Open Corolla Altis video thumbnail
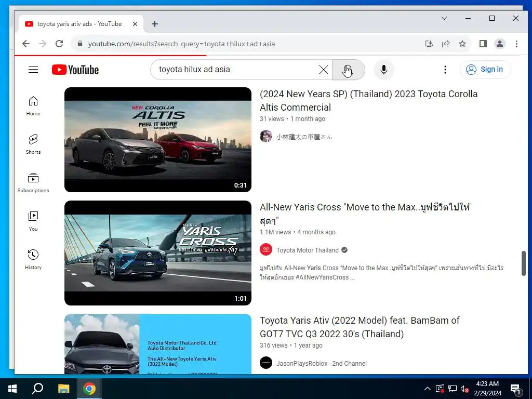Screen dimensions: 532x399 coord(158,140)
